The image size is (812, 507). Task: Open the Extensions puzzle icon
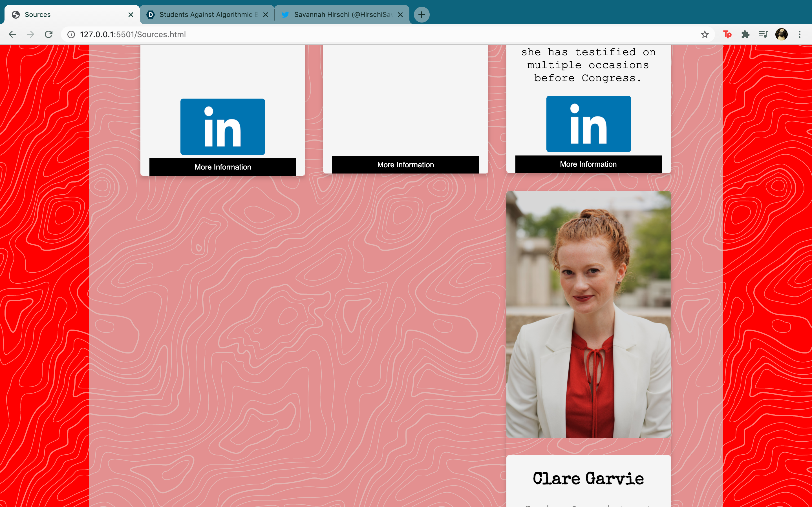click(745, 34)
